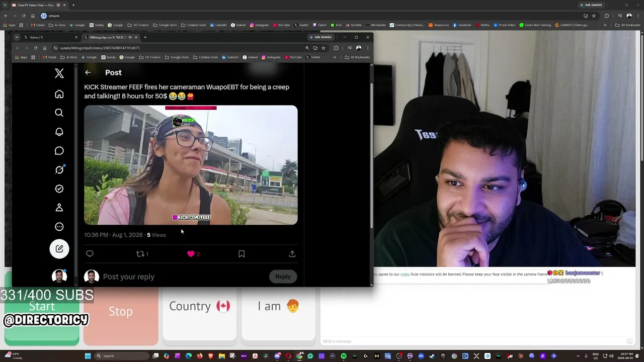This screenshot has width=644, height=362.
Task: Open tab search dropdown in OmeTV window
Action: tap(5, 5)
